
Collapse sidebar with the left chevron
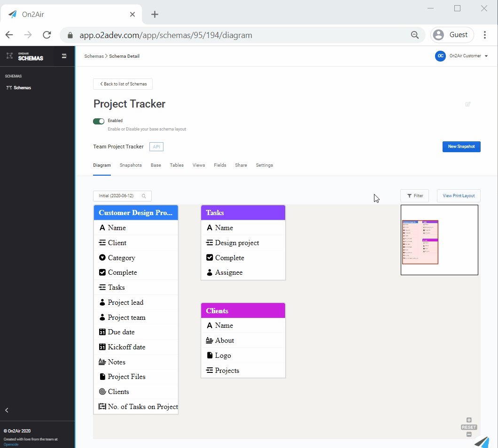pyautogui.click(x=7, y=410)
